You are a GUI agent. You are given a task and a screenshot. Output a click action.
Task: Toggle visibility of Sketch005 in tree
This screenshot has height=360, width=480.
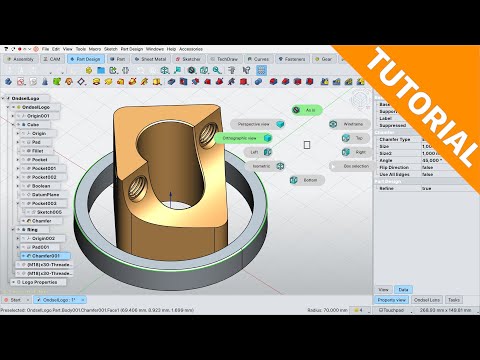(29, 212)
